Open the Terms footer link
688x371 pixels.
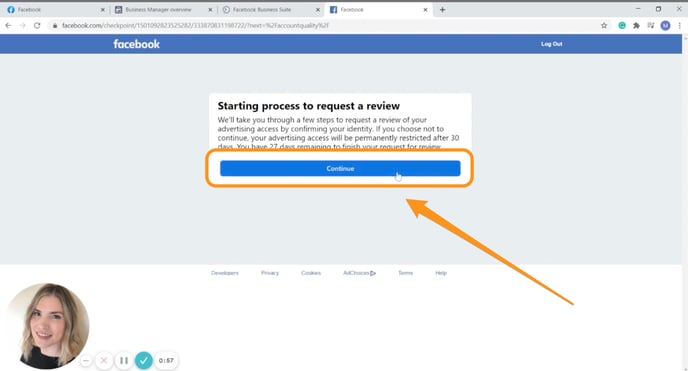tap(405, 273)
